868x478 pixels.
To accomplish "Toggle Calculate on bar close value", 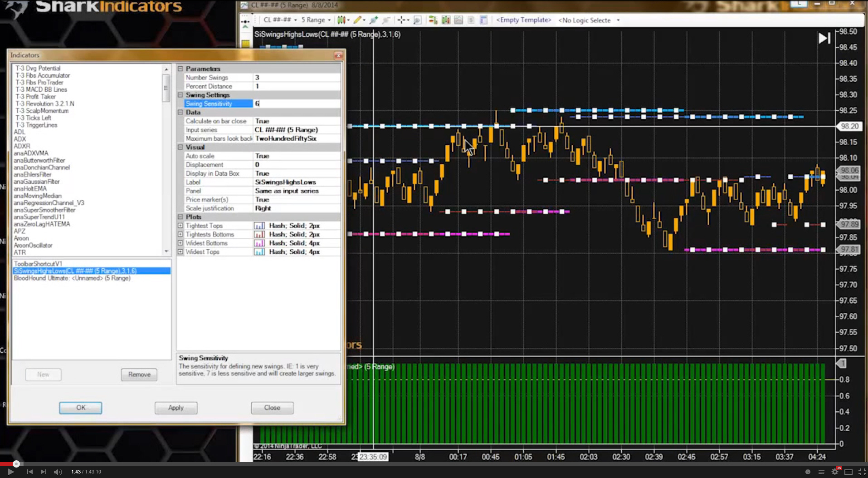I will [x=297, y=121].
